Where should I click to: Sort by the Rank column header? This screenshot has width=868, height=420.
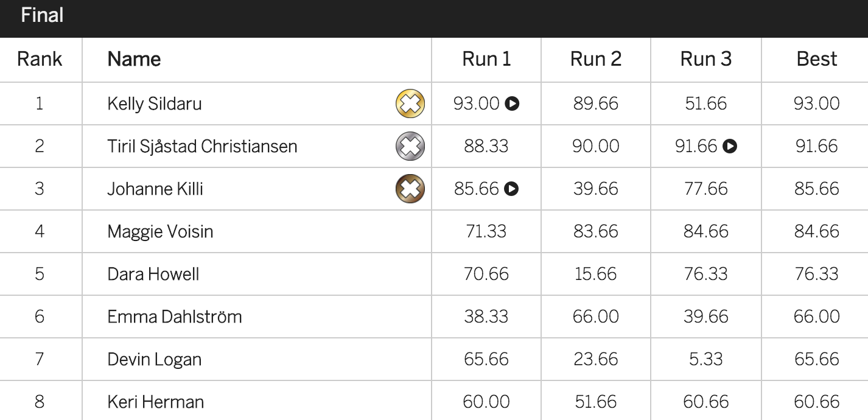(x=40, y=59)
